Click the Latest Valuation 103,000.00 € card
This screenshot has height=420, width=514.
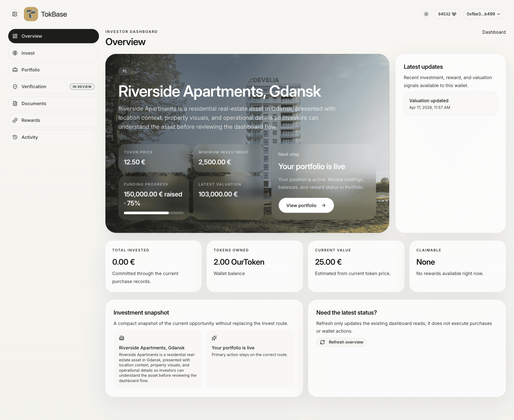pyautogui.click(x=228, y=198)
